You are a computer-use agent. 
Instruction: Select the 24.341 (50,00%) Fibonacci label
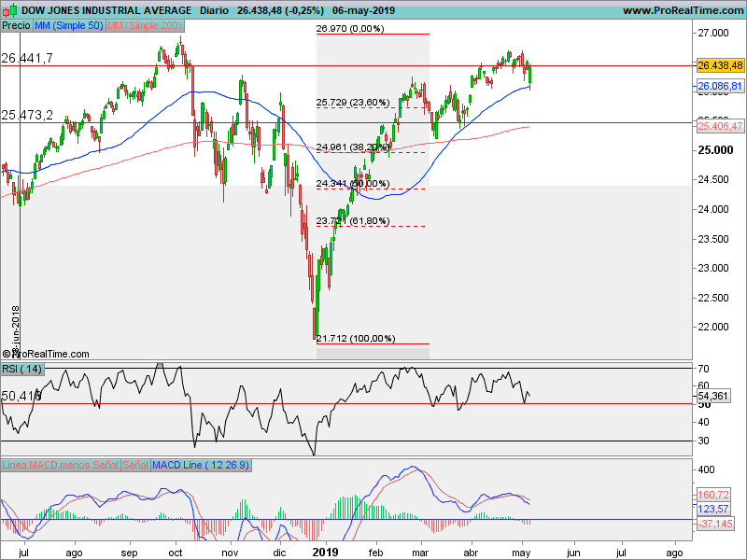coord(353,184)
